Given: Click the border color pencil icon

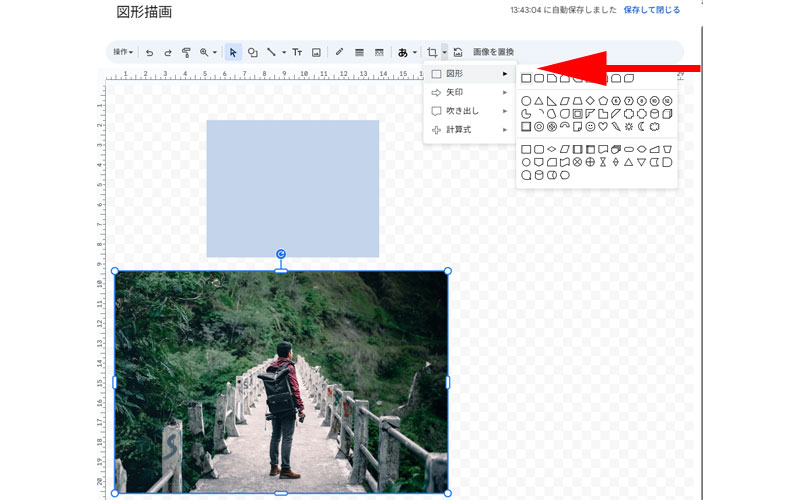Looking at the screenshot, I should pyautogui.click(x=339, y=52).
